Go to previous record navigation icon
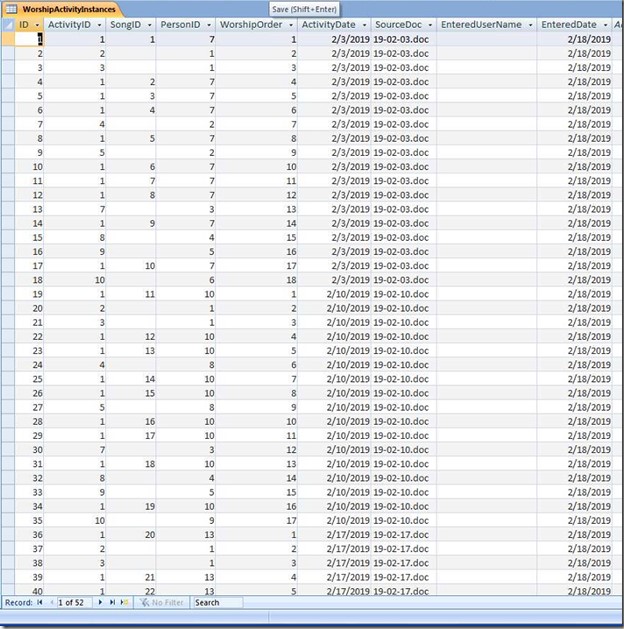 (x=52, y=602)
